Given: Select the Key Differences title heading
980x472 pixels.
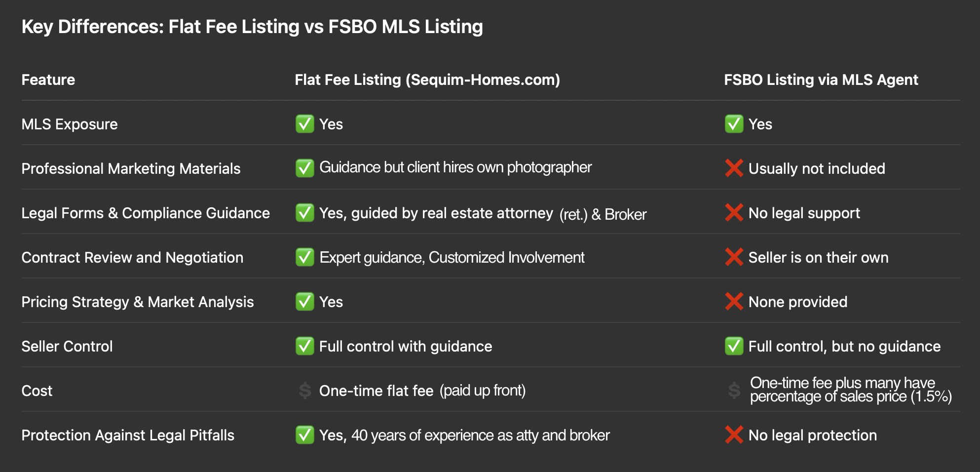Looking at the screenshot, I should tap(252, 27).
